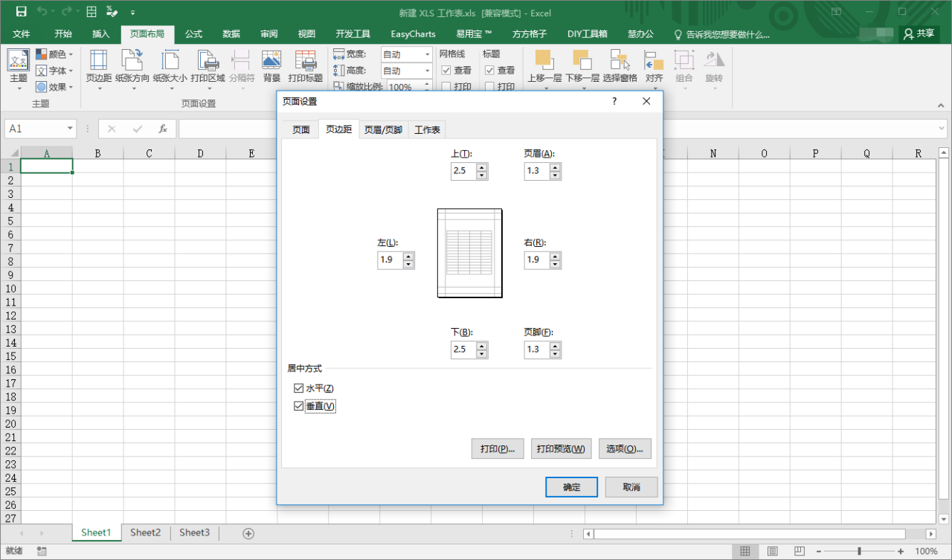Viewport: 952px width, 560px height.
Task: Open the customize quick access toolbar arrow
Action: click(x=132, y=13)
